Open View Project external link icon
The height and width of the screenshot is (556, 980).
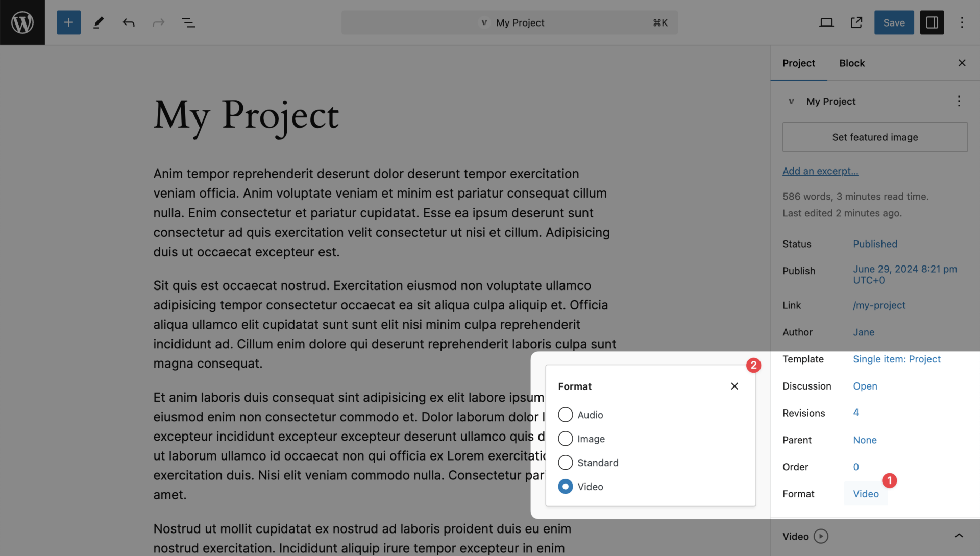click(856, 22)
